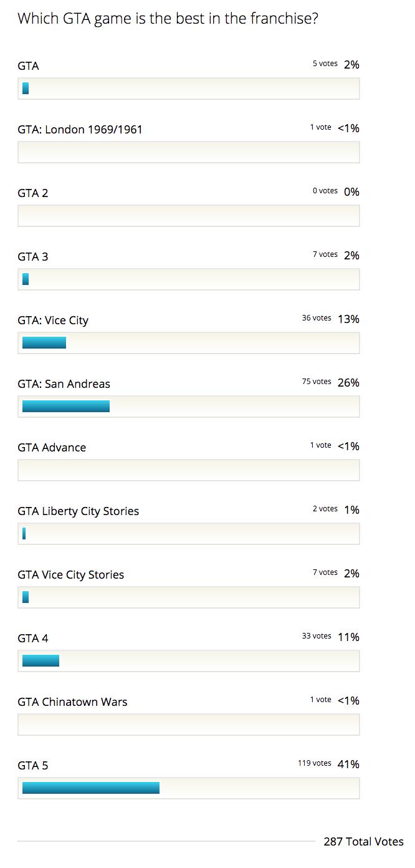415x868 pixels.
Task: Click the 119 votes count
Action: [x=314, y=763]
